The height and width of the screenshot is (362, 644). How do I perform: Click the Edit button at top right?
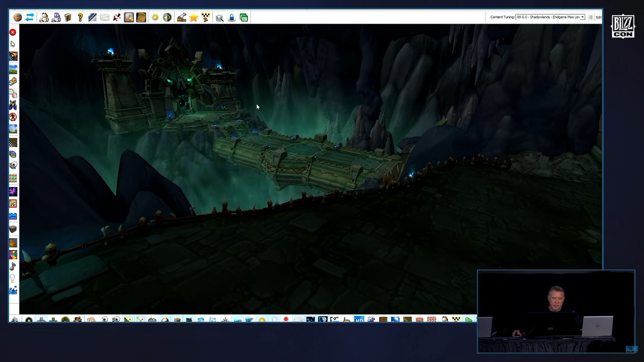pos(598,17)
